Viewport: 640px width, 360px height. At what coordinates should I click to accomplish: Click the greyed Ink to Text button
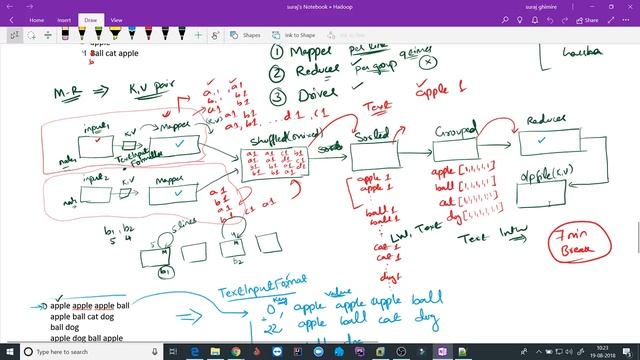[347, 36]
